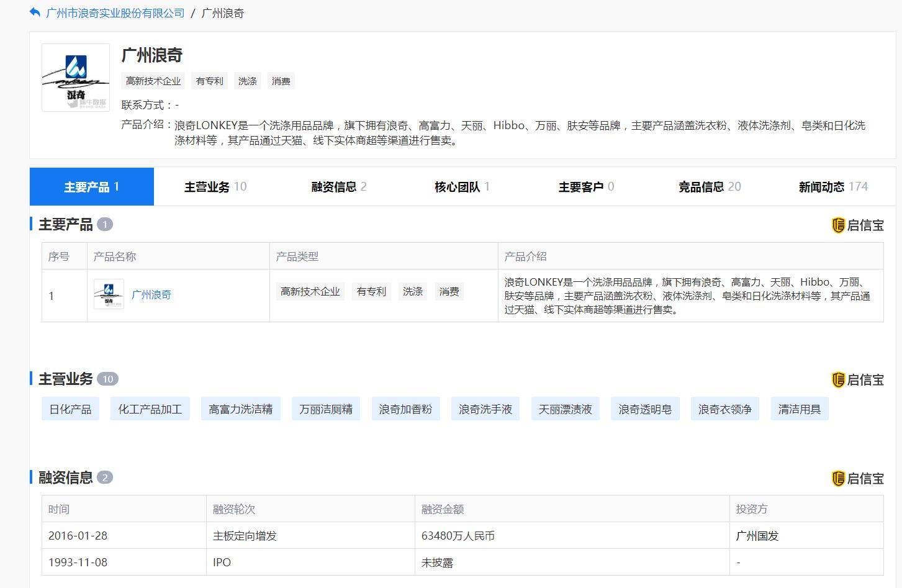The height and width of the screenshot is (588, 902).
Task: Click the product logo thumbnail in the table
Action: [109, 295]
